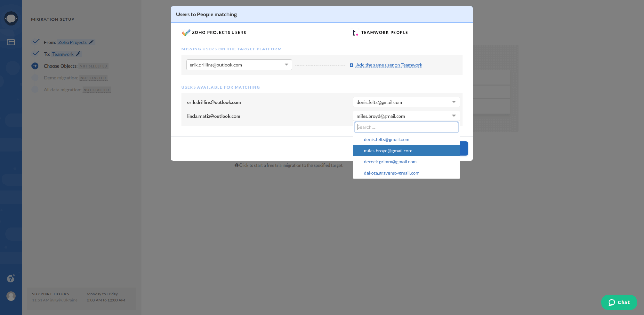Open the missing users dropdown erik.drillins@outlook.com
The width and height of the screenshot is (644, 315).
pyautogui.click(x=239, y=65)
